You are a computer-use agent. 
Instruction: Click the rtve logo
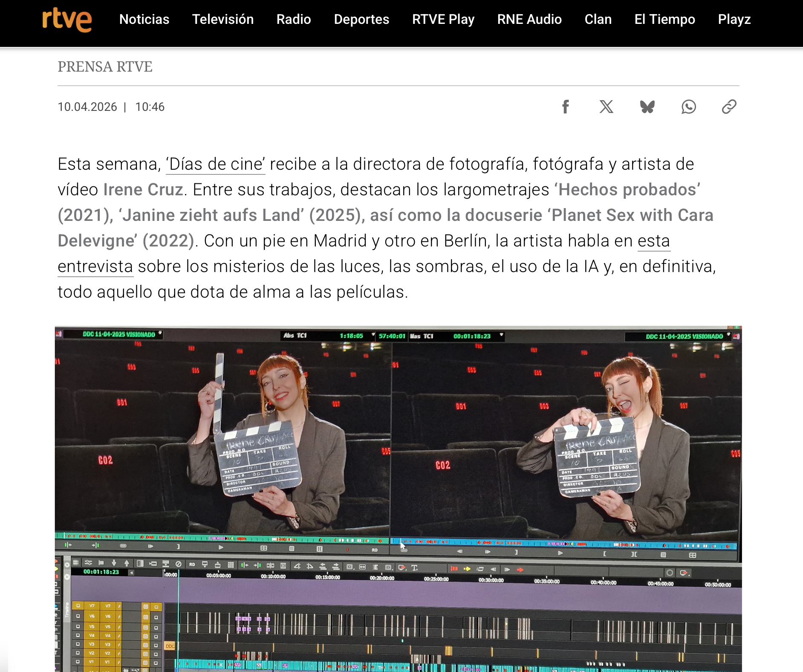point(67,20)
